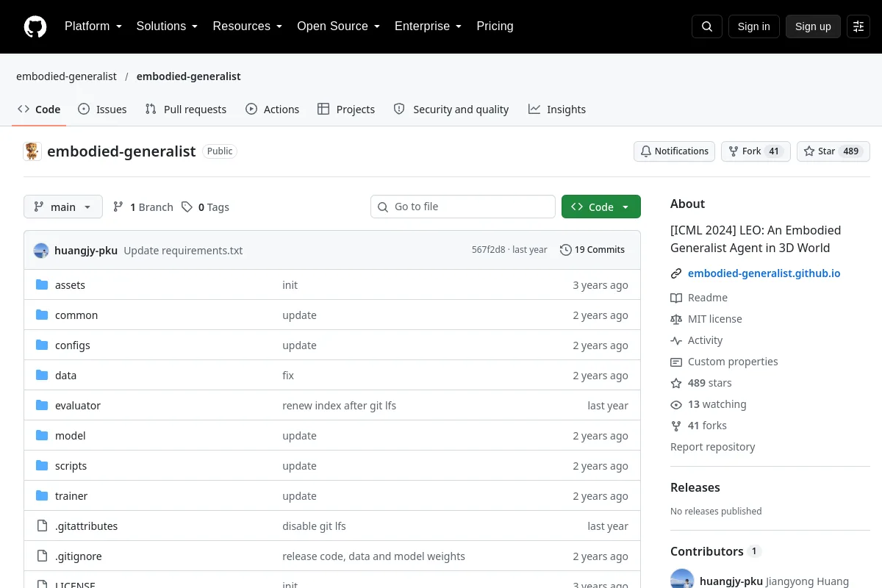Switch to the Actions tab
This screenshot has height=588, width=882.
[273, 110]
